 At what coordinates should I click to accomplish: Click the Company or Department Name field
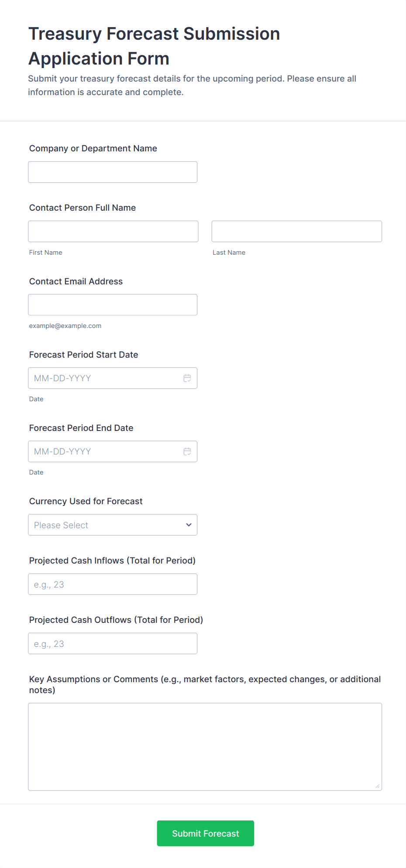pyautogui.click(x=113, y=172)
